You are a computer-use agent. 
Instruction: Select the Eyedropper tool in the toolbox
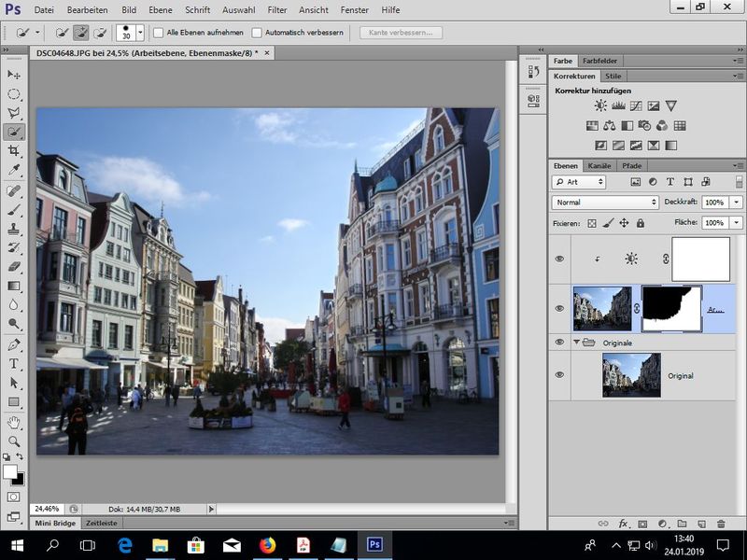tap(14, 171)
